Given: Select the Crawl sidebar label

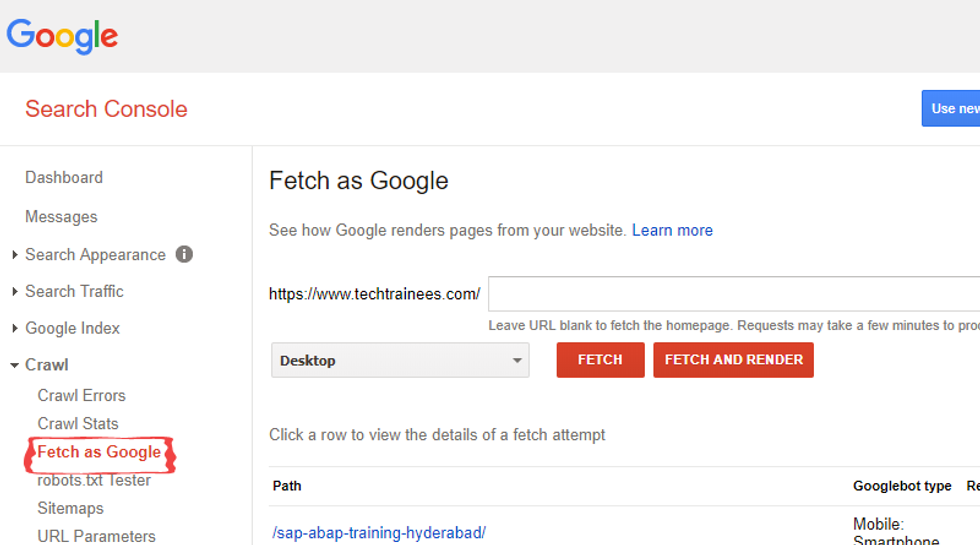Looking at the screenshot, I should coord(47,365).
